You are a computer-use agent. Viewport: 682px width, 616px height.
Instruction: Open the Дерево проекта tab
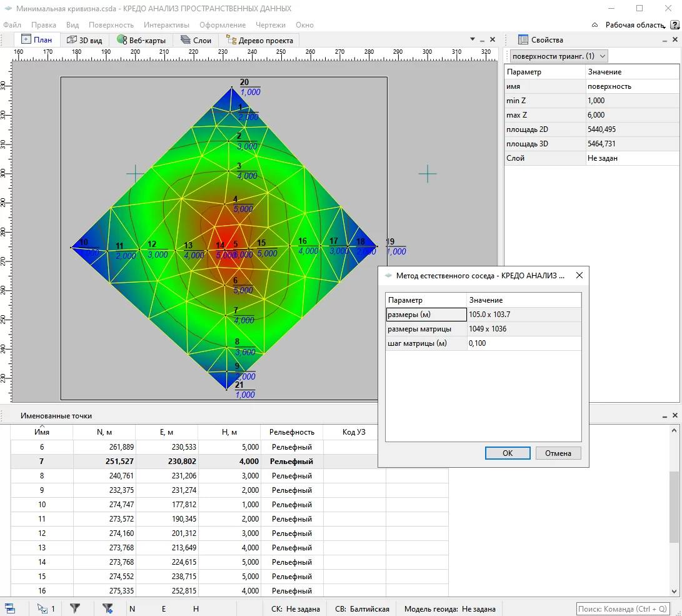click(x=260, y=40)
